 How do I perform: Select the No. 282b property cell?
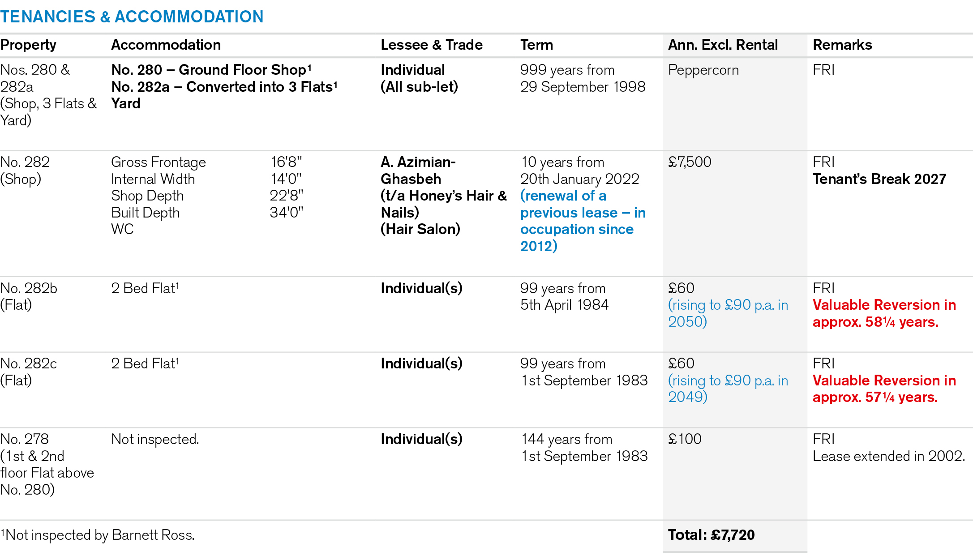click(x=29, y=296)
